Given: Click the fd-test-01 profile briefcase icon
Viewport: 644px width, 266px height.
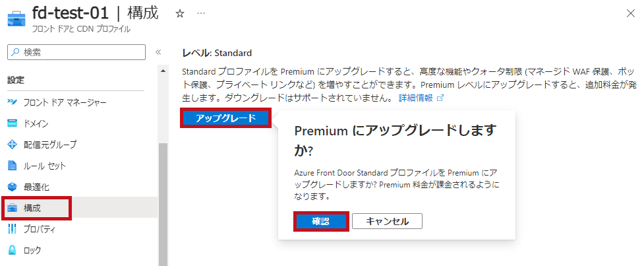Looking at the screenshot, I should [x=16, y=19].
